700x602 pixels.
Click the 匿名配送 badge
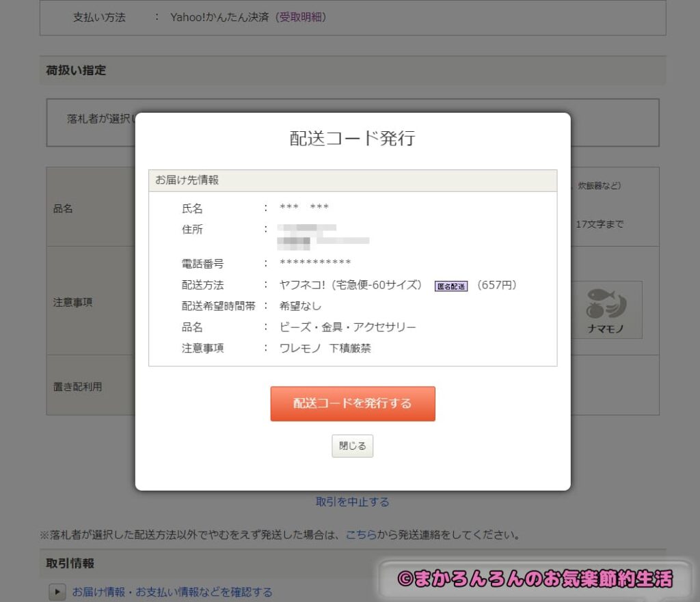pyautogui.click(x=451, y=286)
